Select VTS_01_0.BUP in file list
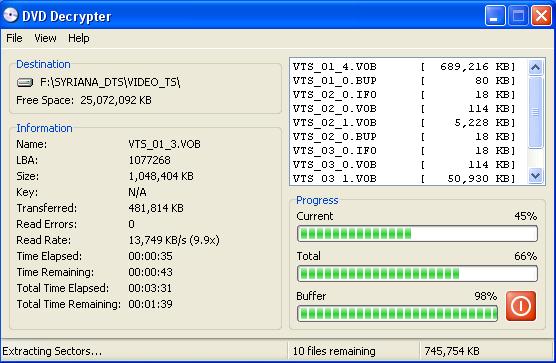The height and width of the screenshot is (363, 556). coord(404,81)
